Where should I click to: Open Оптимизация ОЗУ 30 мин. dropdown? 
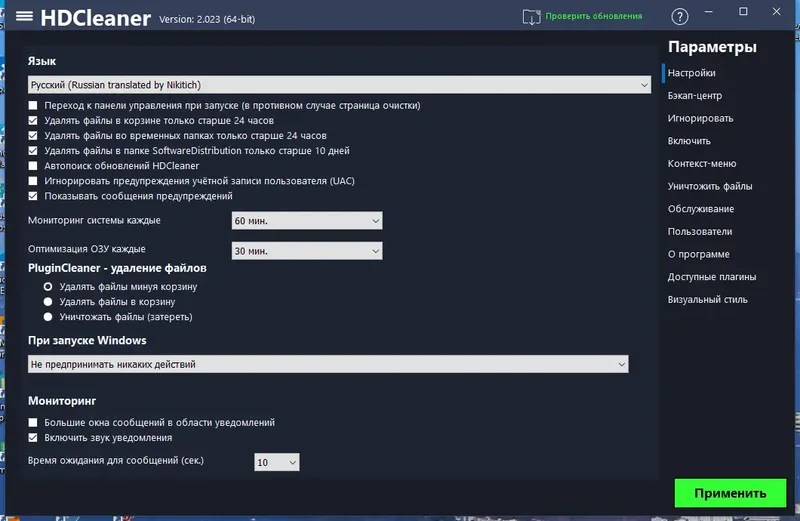307,251
